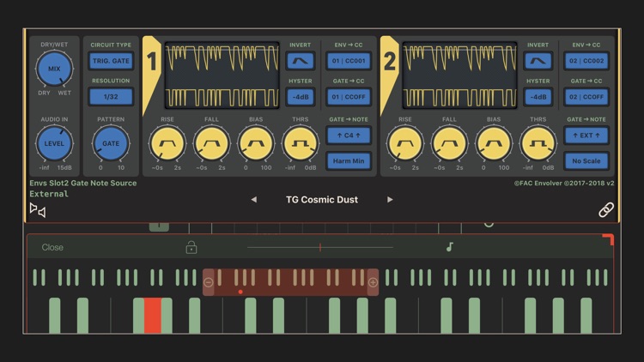Go to next preset arrow

click(x=390, y=200)
